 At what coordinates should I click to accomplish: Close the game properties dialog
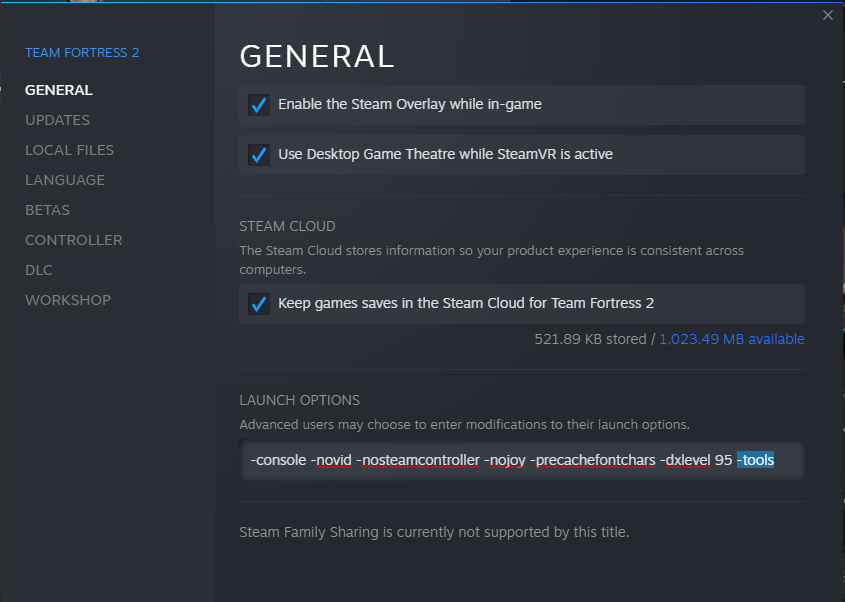coord(827,15)
